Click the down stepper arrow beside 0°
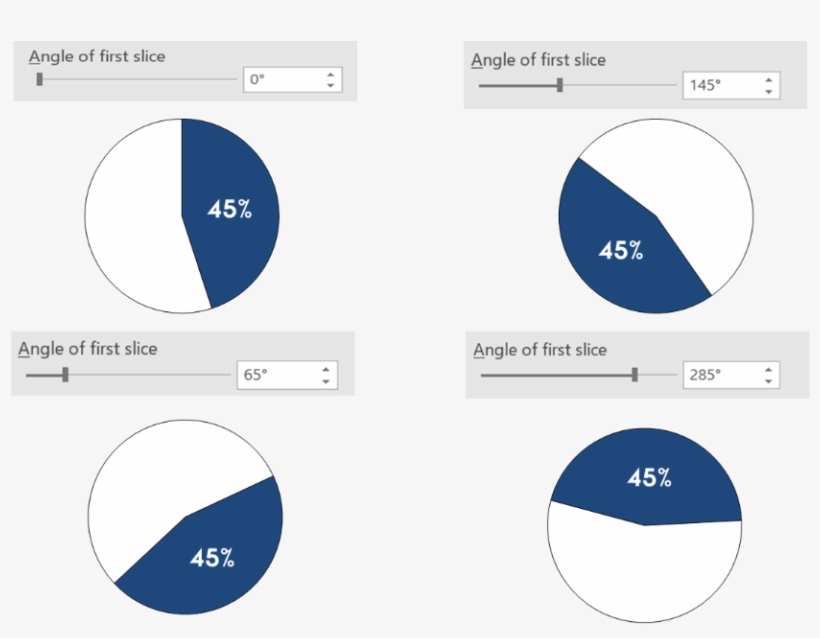This screenshot has width=820, height=638. click(x=331, y=85)
